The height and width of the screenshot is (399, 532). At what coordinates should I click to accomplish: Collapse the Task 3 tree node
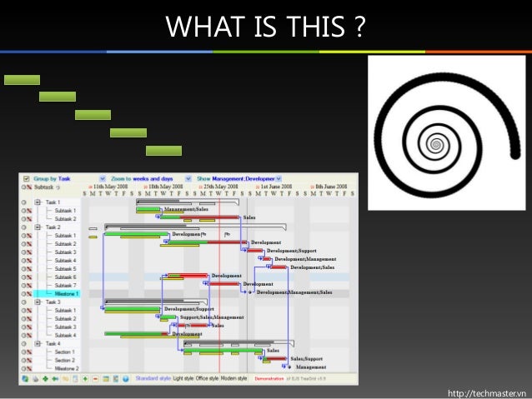(38, 302)
